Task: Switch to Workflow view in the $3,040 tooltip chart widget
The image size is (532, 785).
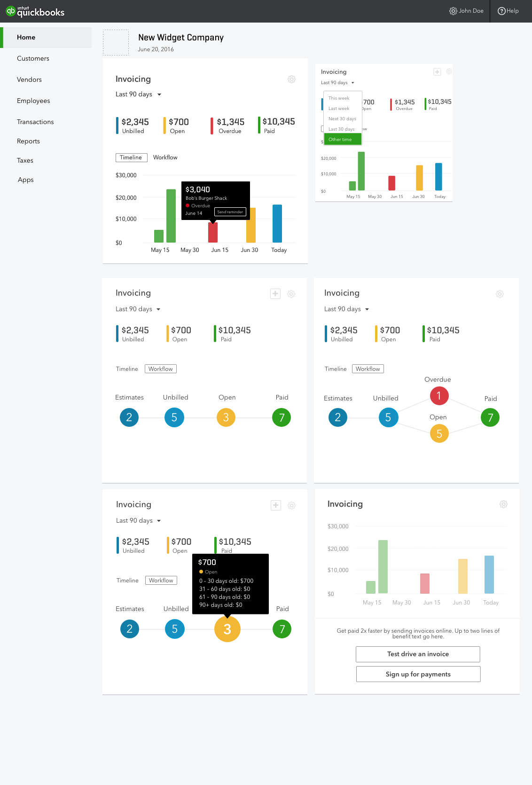Action: (x=165, y=157)
